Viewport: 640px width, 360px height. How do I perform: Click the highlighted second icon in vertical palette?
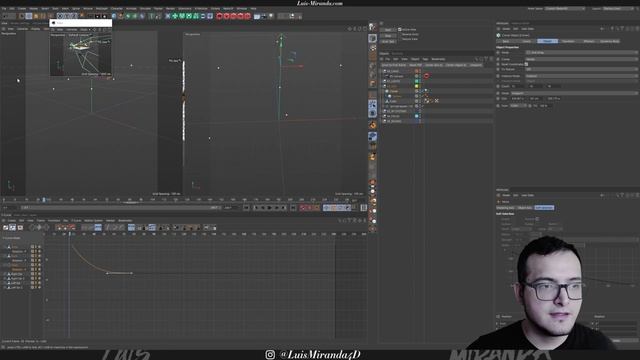click(372, 38)
